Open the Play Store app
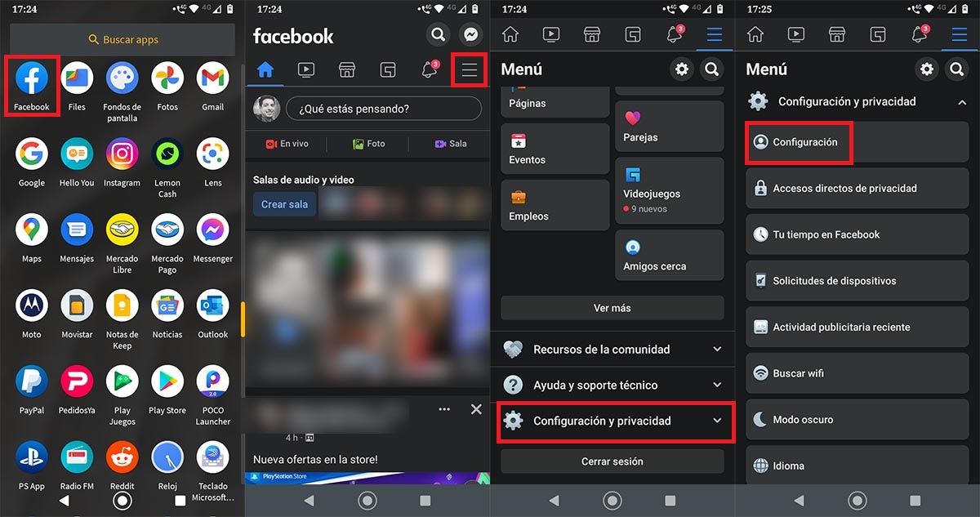Image resolution: width=980 pixels, height=517 pixels. pyautogui.click(x=167, y=381)
